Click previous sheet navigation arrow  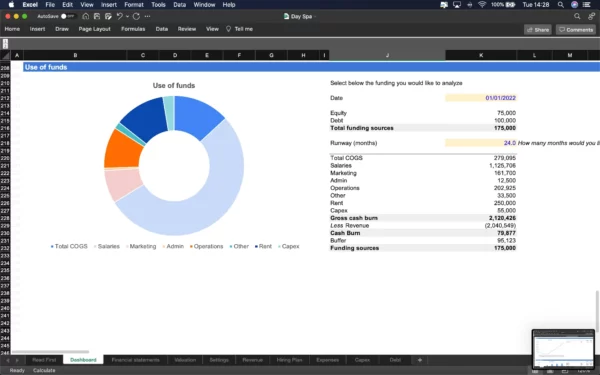pyautogui.click(x=8, y=360)
